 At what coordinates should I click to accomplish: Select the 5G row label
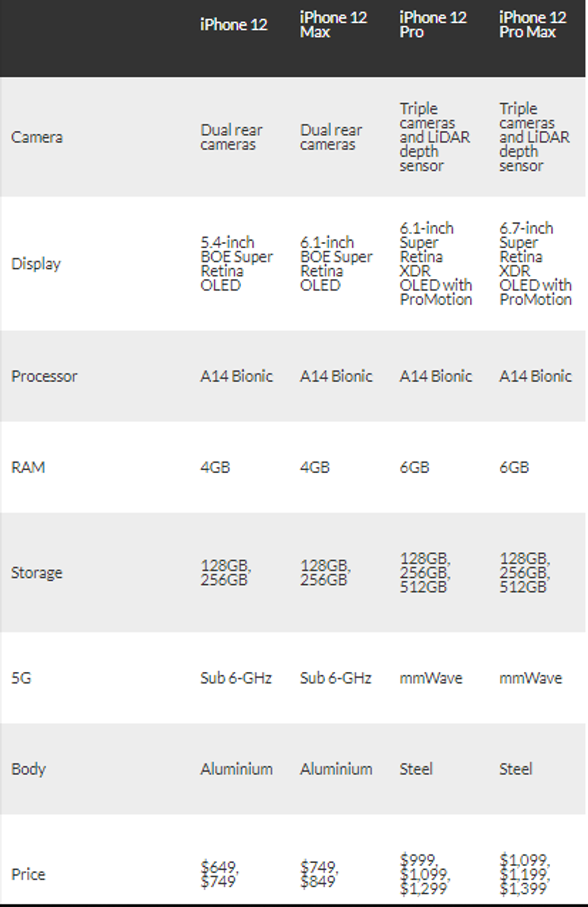pos(21,678)
